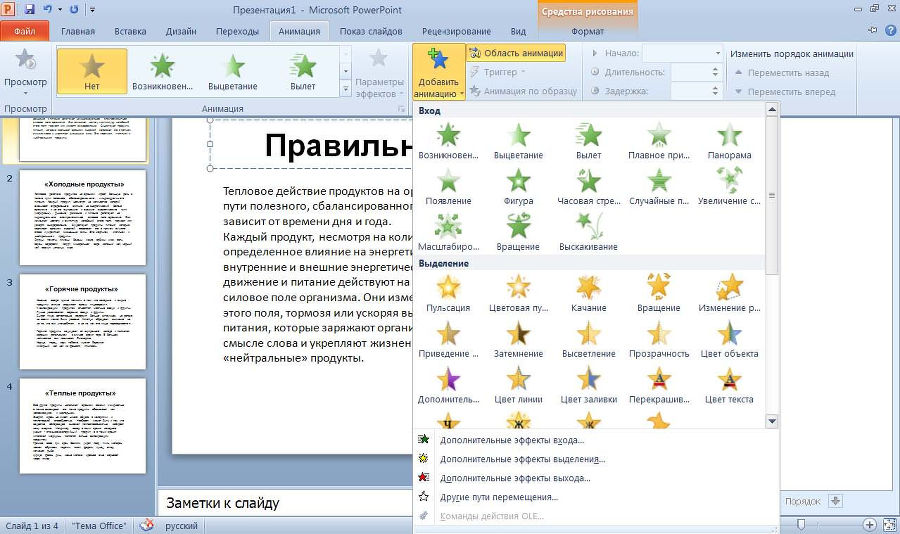Open the Переходы tab
This screenshot has width=900, height=534.
pyautogui.click(x=238, y=31)
